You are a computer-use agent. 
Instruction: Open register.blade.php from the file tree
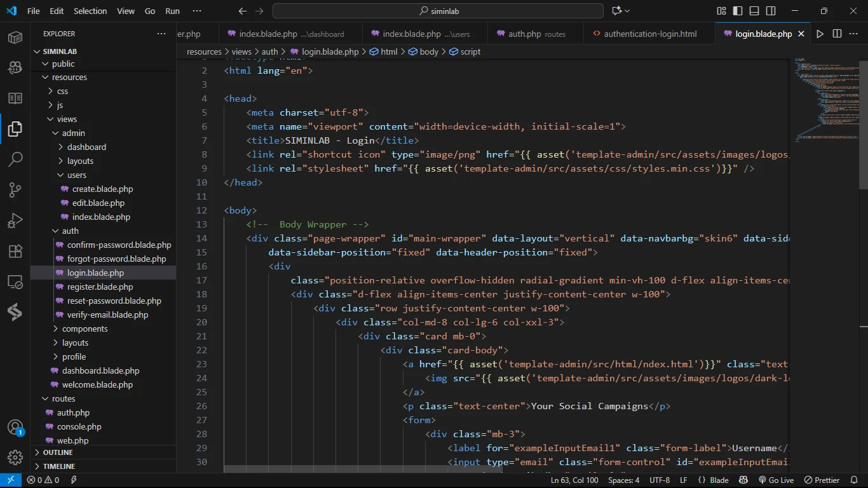tap(100, 287)
